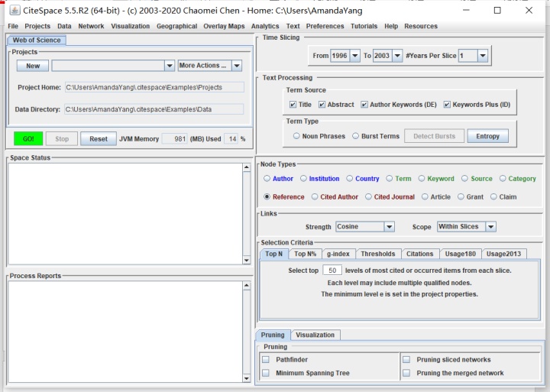Toggle the Title checkbox

293,105
